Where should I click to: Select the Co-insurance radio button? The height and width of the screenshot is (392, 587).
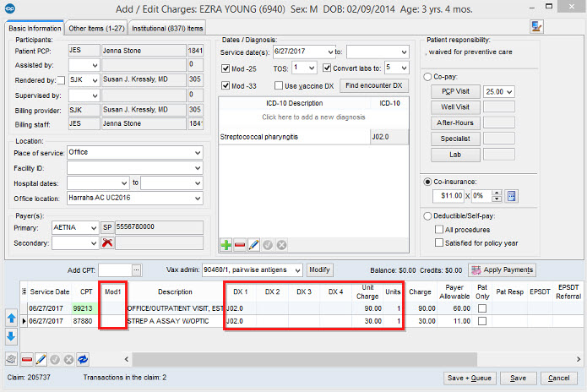pos(427,182)
